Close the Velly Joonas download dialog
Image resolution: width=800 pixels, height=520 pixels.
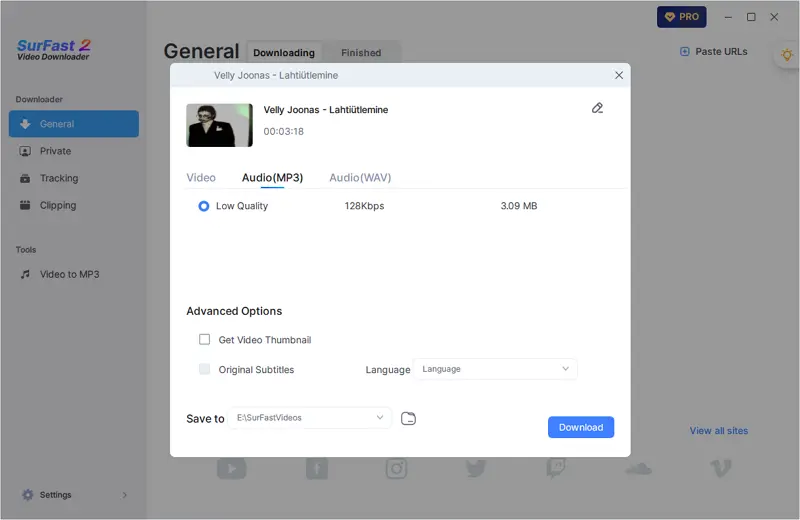pyautogui.click(x=619, y=75)
